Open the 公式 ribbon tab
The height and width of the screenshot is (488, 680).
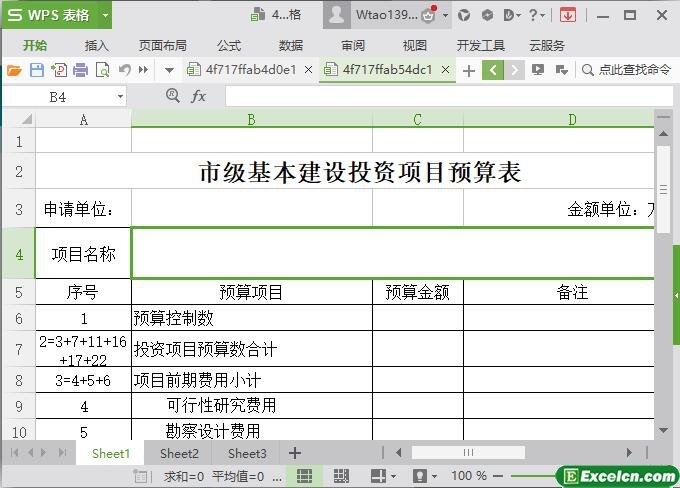point(229,45)
